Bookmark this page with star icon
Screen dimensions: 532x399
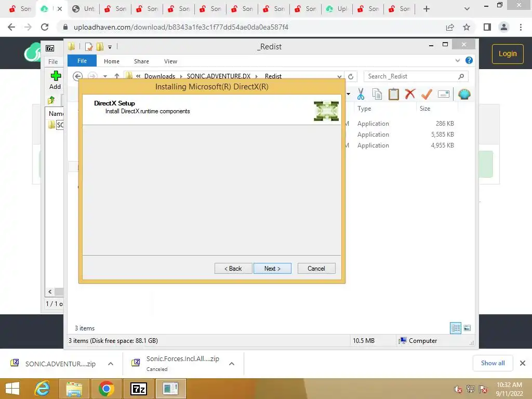(467, 27)
